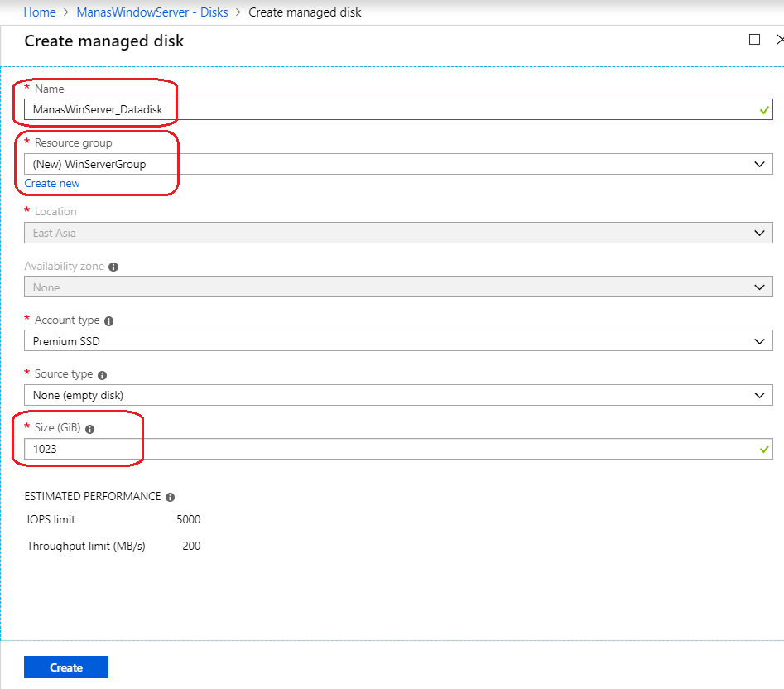The width and height of the screenshot is (784, 689).
Task: Click the green checkmark beside the Size field
Action: coord(764,448)
